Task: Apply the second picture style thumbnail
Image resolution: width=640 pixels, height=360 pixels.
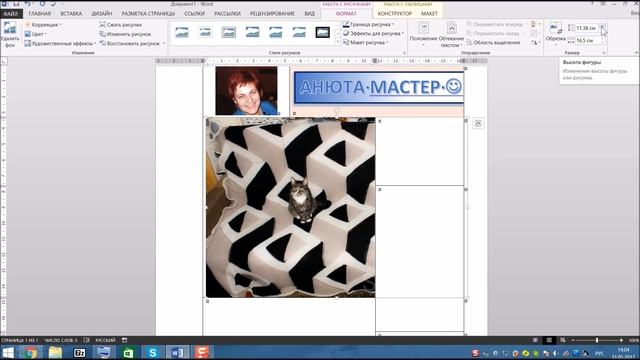Action: click(205, 32)
